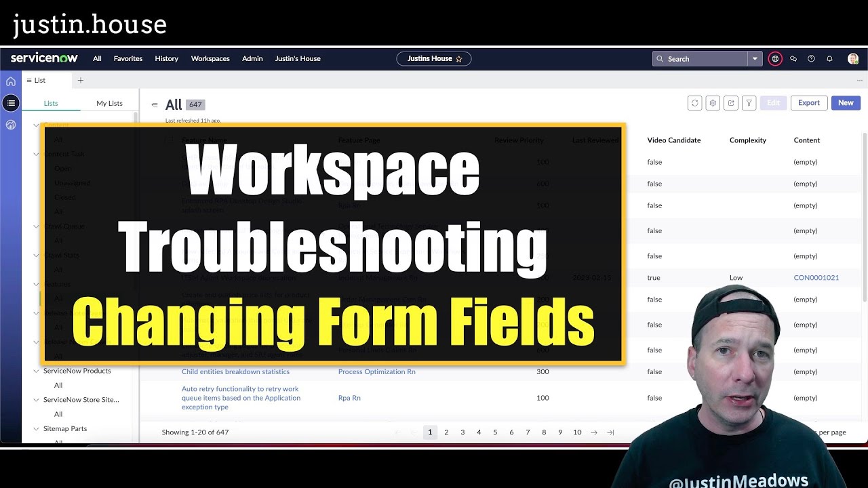The width and height of the screenshot is (868, 488).
Task: Create a record with New button
Action: coord(846,103)
